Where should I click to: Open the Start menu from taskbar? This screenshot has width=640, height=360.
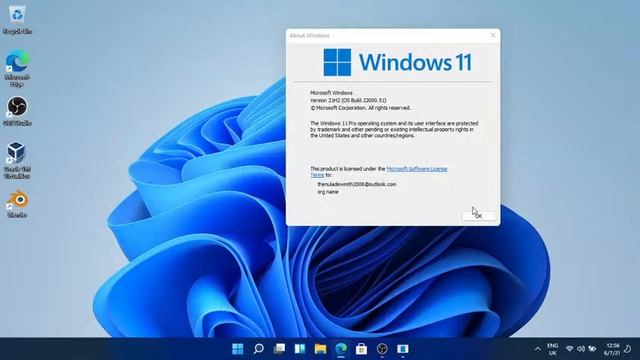pyautogui.click(x=238, y=349)
